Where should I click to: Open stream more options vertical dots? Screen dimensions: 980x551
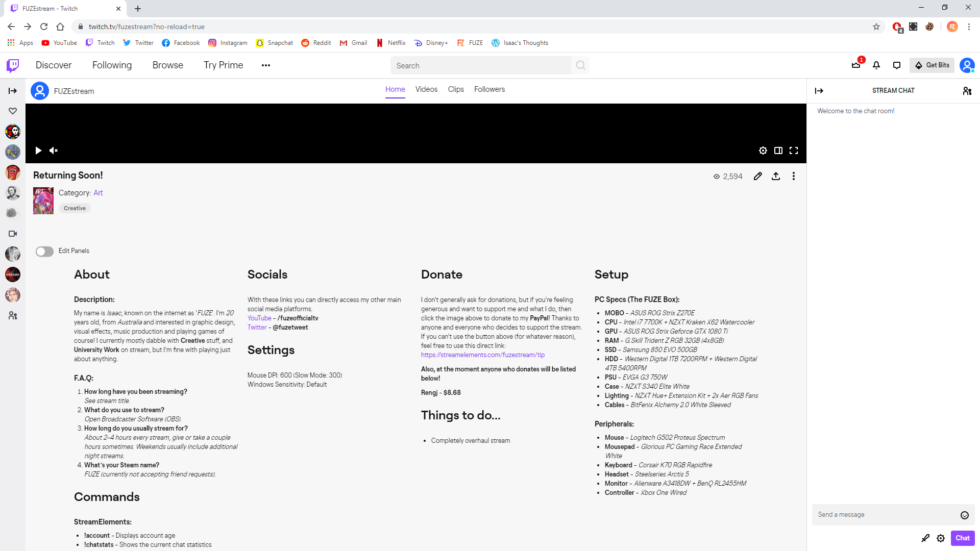pos(794,176)
